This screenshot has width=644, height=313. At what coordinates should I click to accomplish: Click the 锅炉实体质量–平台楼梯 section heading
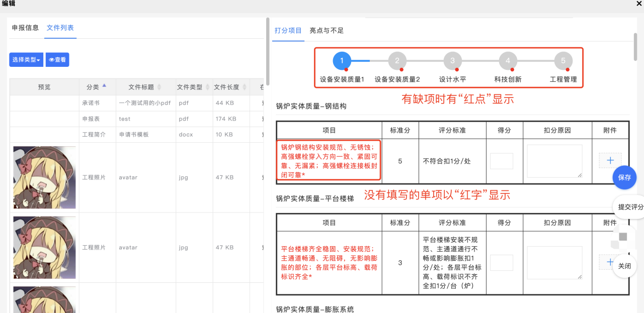(314, 198)
